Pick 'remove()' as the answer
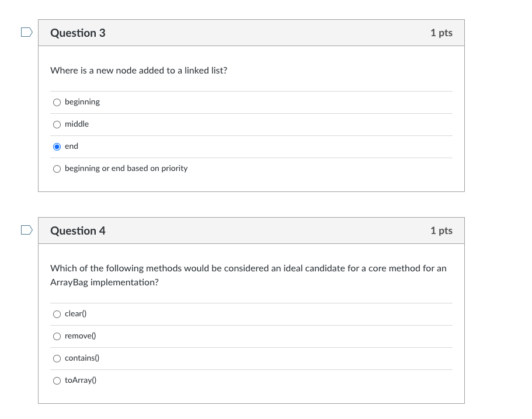Screen dimensions: 532x419 (x=57, y=336)
